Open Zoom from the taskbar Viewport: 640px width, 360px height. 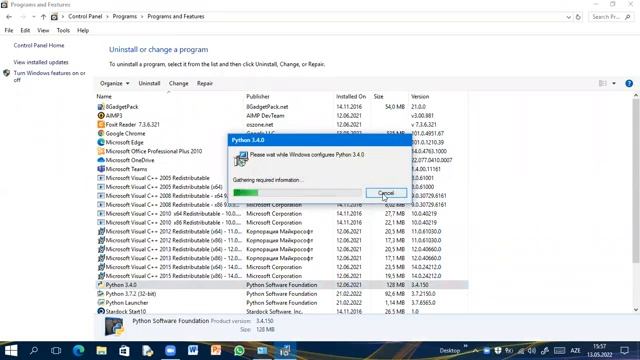pyautogui.click(x=170, y=351)
